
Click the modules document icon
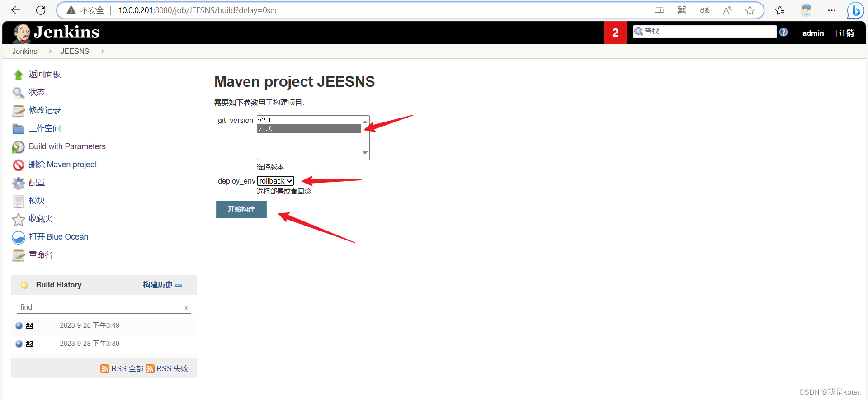coord(19,201)
